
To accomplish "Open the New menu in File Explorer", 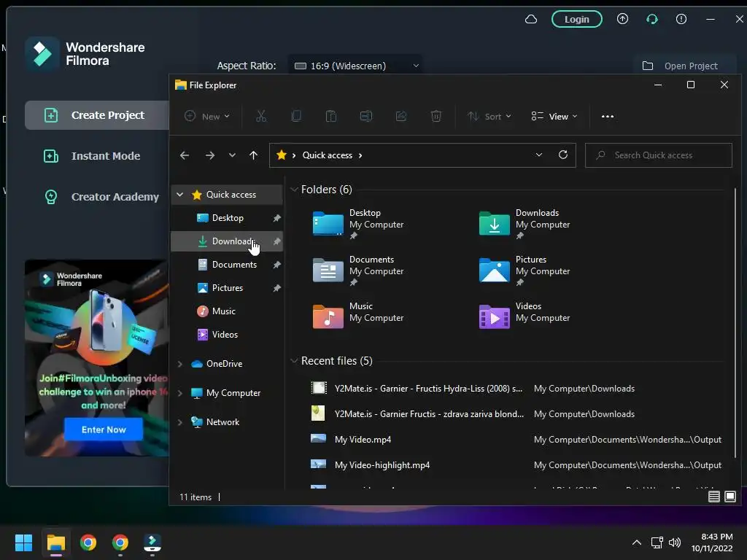I will tap(207, 116).
